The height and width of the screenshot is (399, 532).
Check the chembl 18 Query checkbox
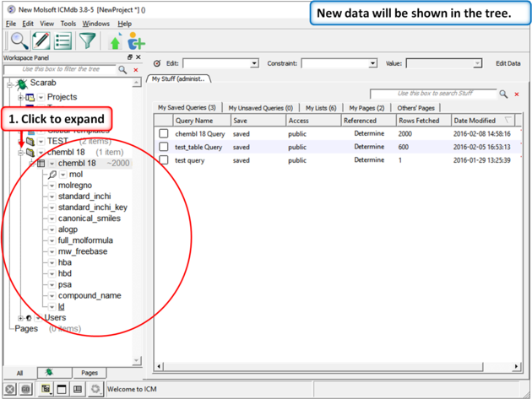click(x=164, y=133)
